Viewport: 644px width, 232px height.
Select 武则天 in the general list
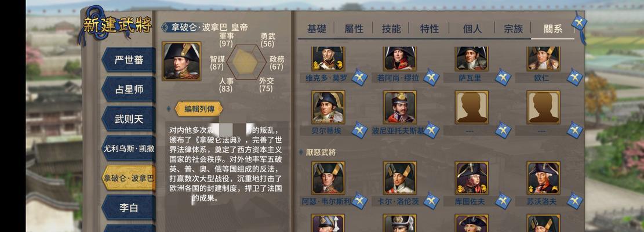(x=129, y=119)
